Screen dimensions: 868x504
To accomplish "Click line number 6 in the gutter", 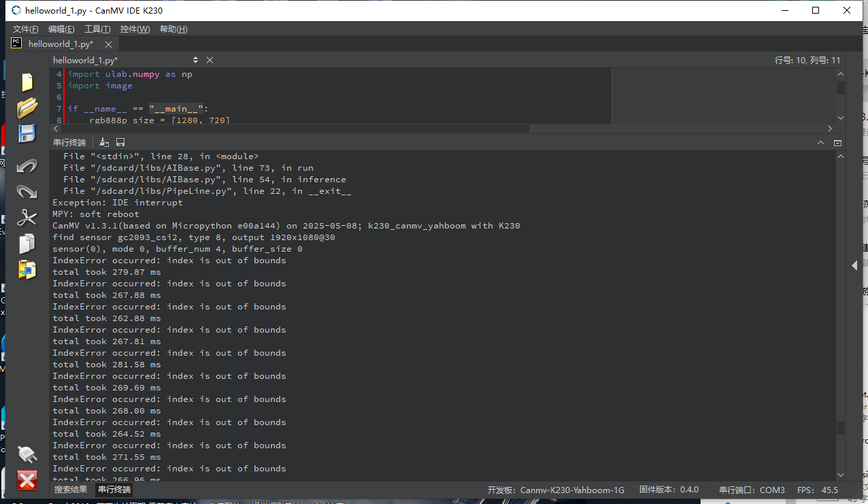I will (x=59, y=97).
